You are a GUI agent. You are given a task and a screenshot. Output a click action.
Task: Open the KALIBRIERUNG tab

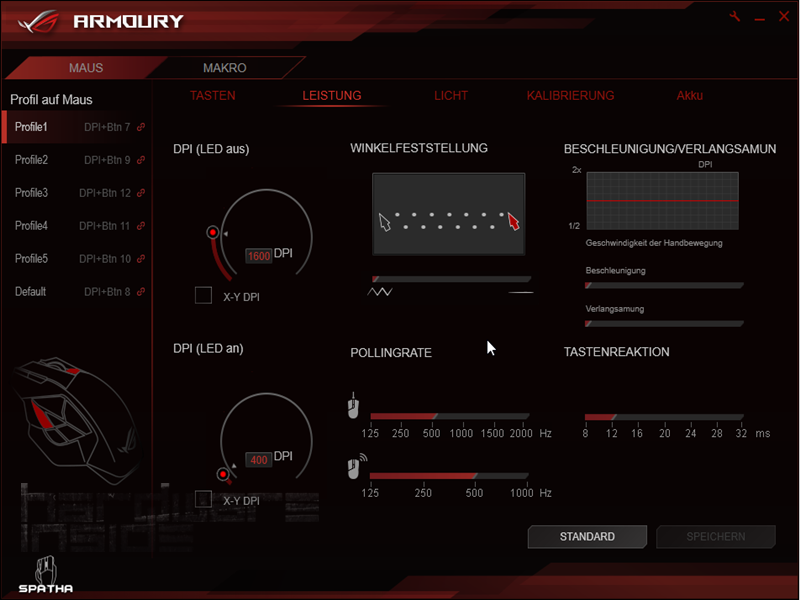tap(570, 96)
